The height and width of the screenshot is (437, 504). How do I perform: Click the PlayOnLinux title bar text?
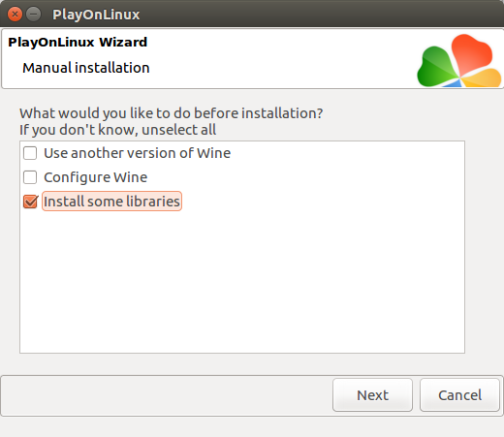(x=96, y=15)
